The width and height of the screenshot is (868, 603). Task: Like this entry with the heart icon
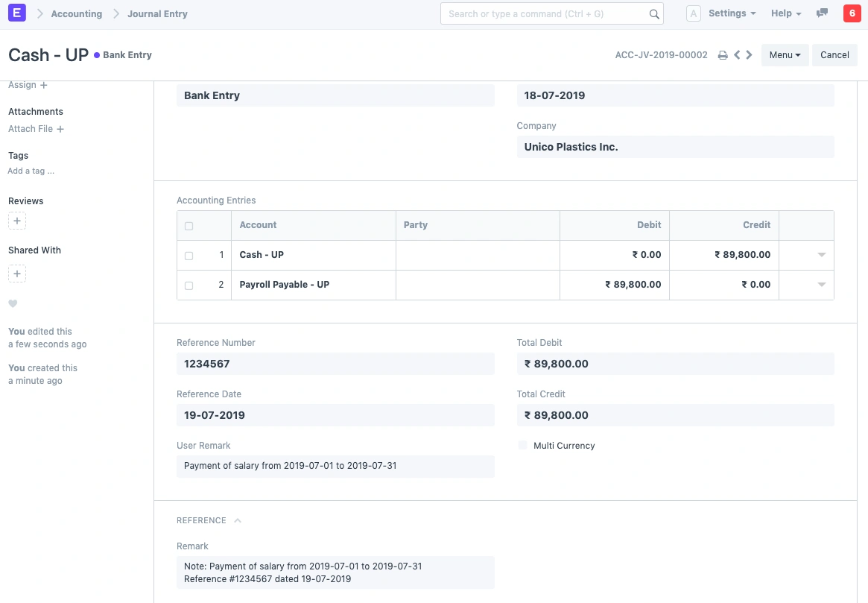pyautogui.click(x=13, y=303)
